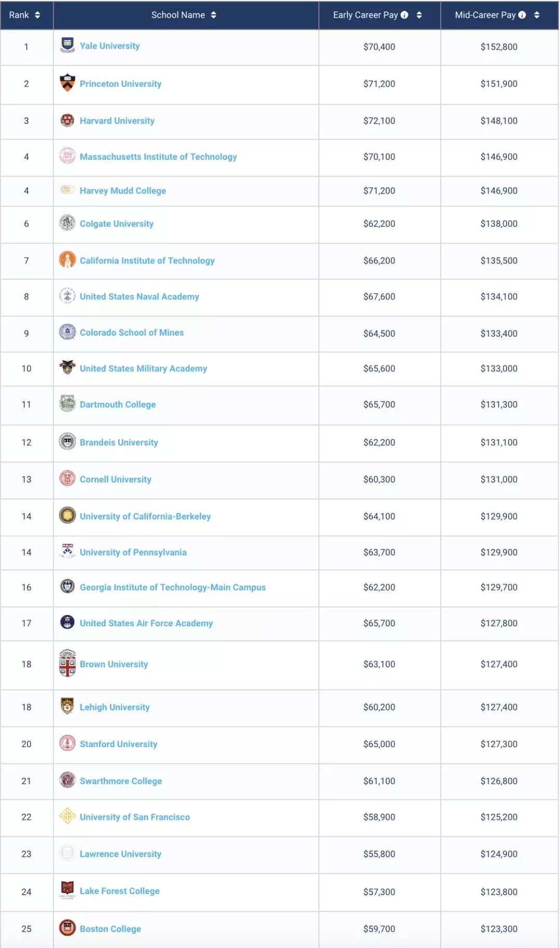Click the University of San Francisco logo
Screen dimensions: 560x948
pyautogui.click(x=67, y=816)
